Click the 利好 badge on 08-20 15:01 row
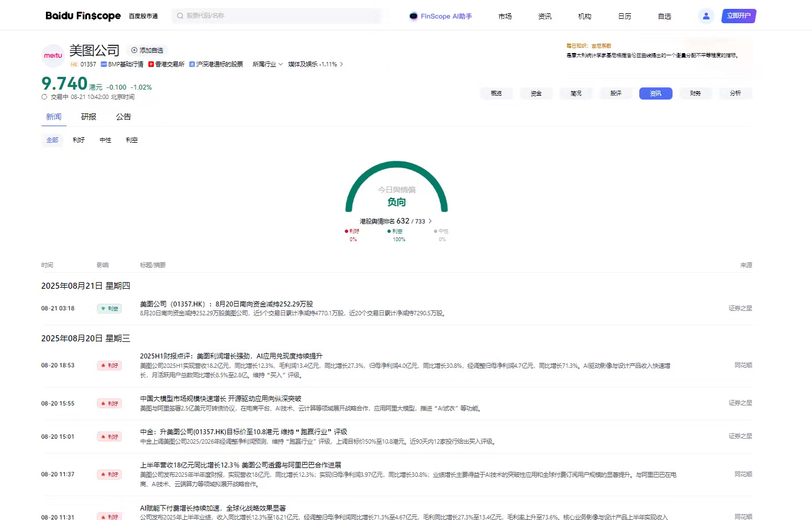Viewport: 812px width, 520px height. (109, 437)
